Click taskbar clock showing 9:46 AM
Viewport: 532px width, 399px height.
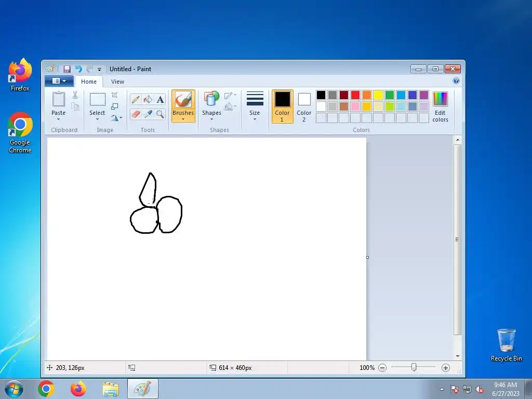[x=506, y=389]
